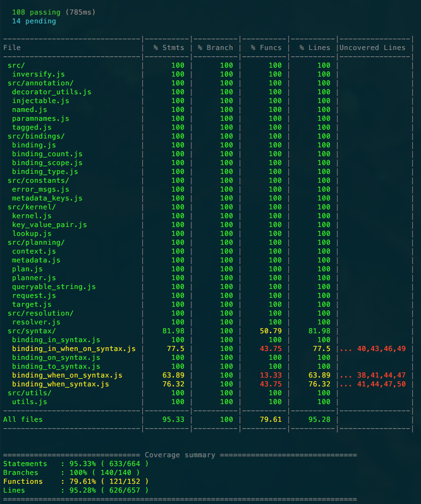Select the 'src/' directory row name
421x504 pixels.
click(x=16, y=65)
